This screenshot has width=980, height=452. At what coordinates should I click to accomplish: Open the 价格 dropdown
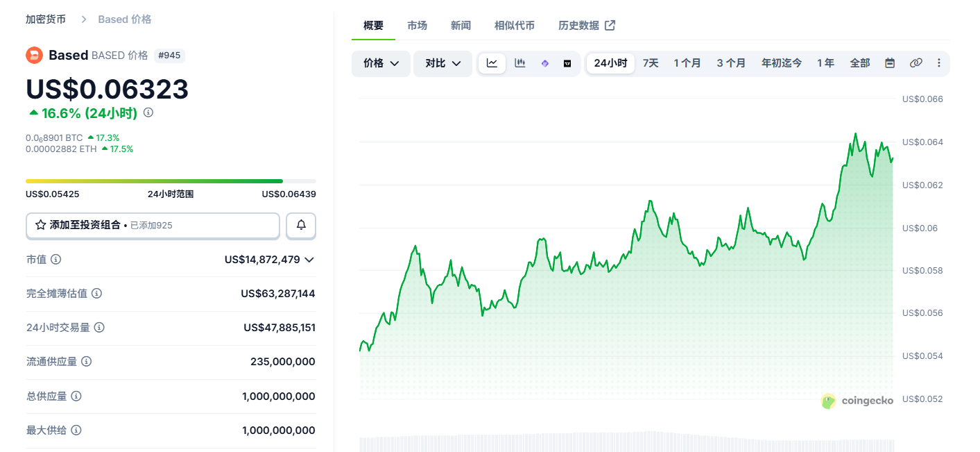(381, 63)
